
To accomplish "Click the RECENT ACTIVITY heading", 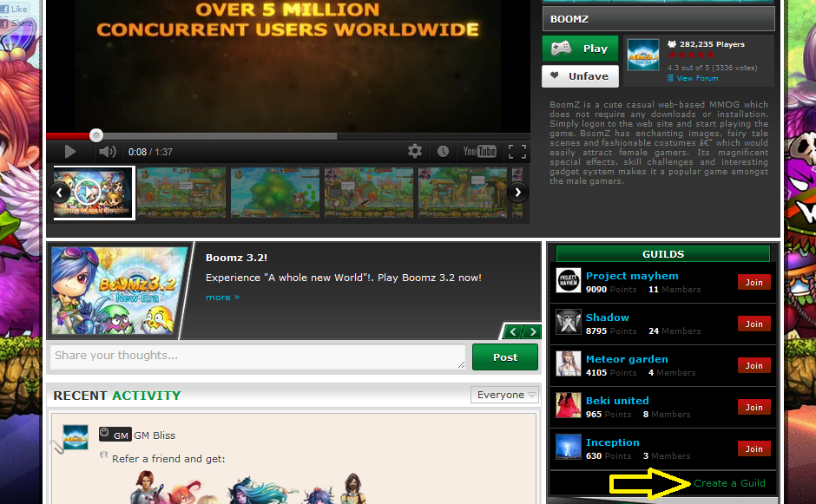I will point(117,396).
